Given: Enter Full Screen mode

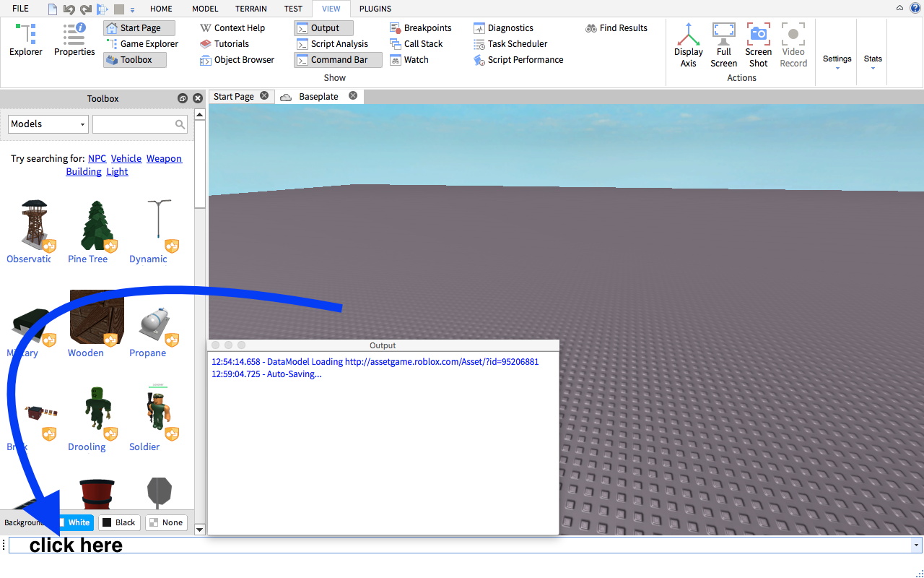Looking at the screenshot, I should 724,45.
